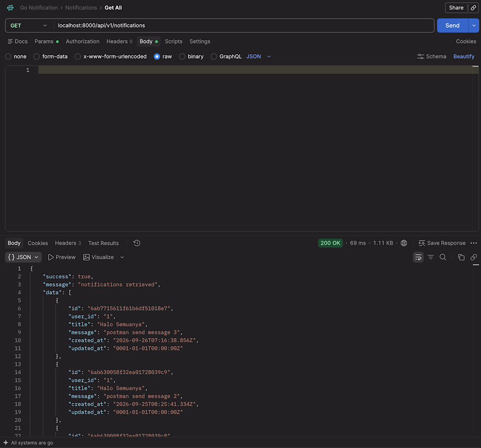The image size is (481, 448).
Task: Click line 1 of the request body editor
Action: coord(258,70)
